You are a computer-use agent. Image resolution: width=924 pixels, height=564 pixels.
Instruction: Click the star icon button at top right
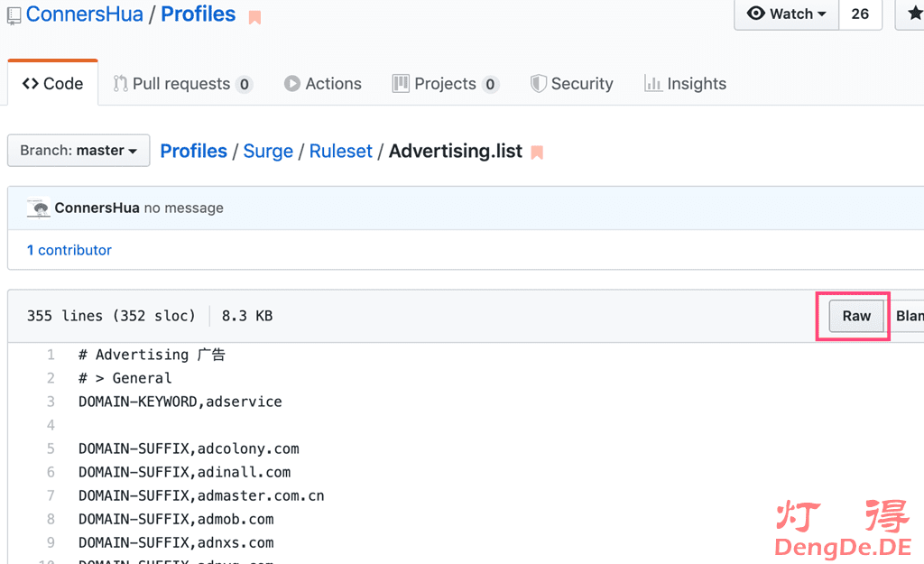tap(911, 14)
